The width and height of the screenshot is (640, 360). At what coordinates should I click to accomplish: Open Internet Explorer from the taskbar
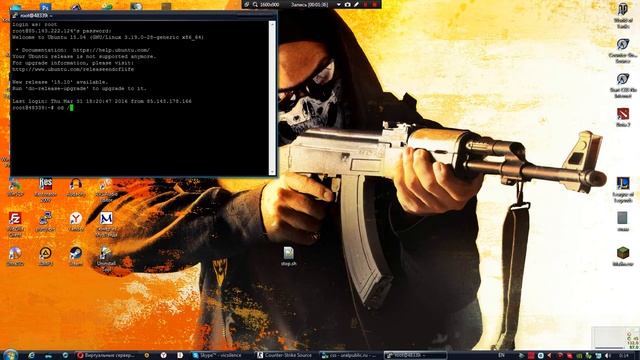(31, 356)
